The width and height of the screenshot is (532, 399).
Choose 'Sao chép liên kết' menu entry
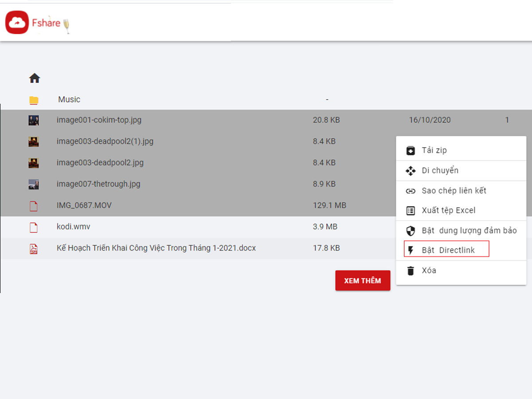click(x=454, y=191)
